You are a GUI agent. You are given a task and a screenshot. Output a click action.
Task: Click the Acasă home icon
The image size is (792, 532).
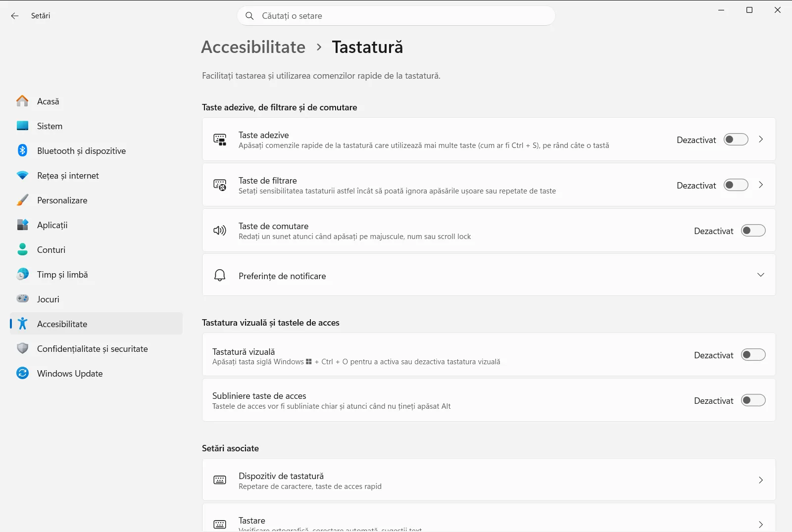22,101
